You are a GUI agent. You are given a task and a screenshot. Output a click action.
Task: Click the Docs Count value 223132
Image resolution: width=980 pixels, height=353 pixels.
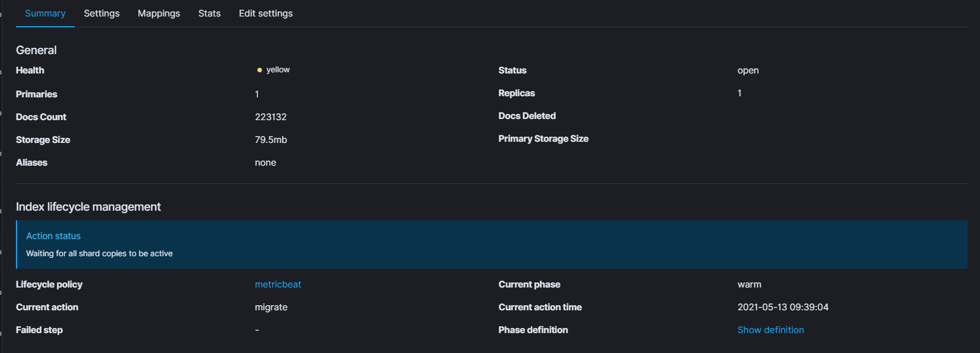point(270,117)
